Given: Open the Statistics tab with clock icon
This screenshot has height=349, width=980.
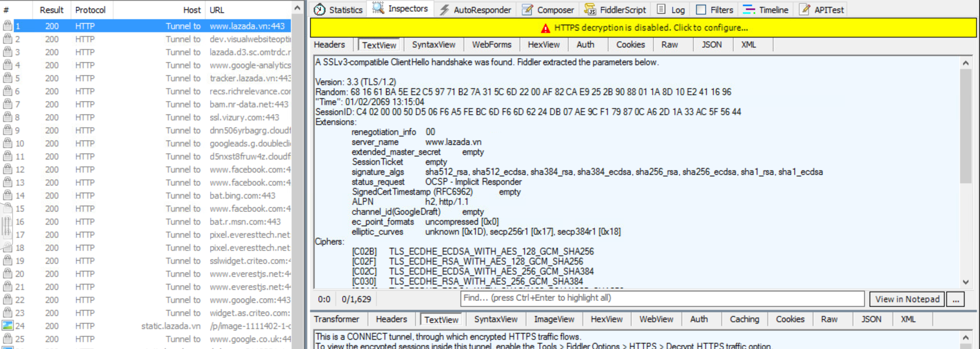Looking at the screenshot, I should click(x=319, y=10).
